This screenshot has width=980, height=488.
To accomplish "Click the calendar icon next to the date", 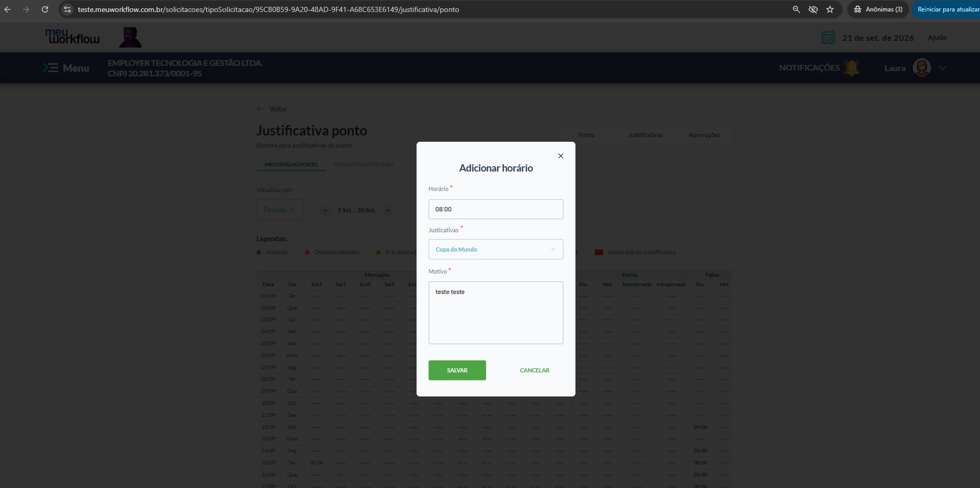I will point(828,38).
